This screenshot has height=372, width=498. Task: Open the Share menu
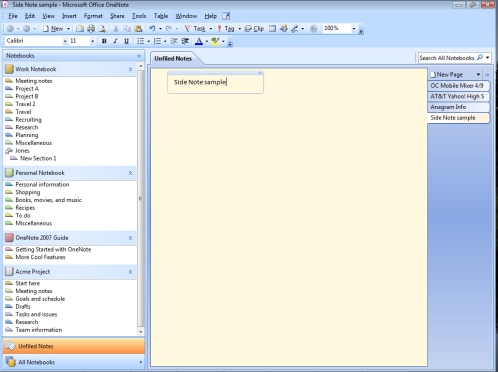tap(117, 16)
